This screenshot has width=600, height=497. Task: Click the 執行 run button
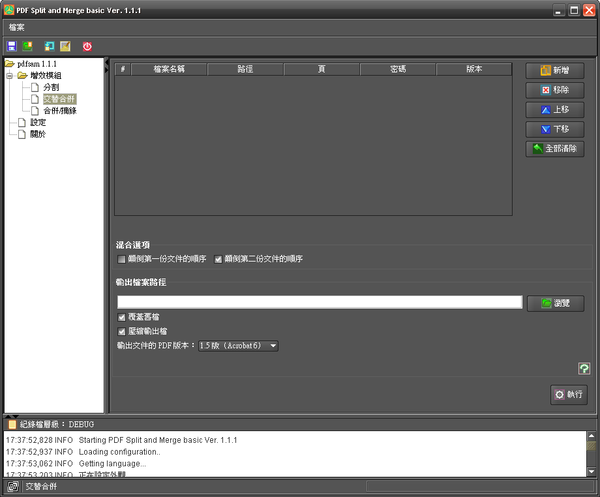coord(569,394)
